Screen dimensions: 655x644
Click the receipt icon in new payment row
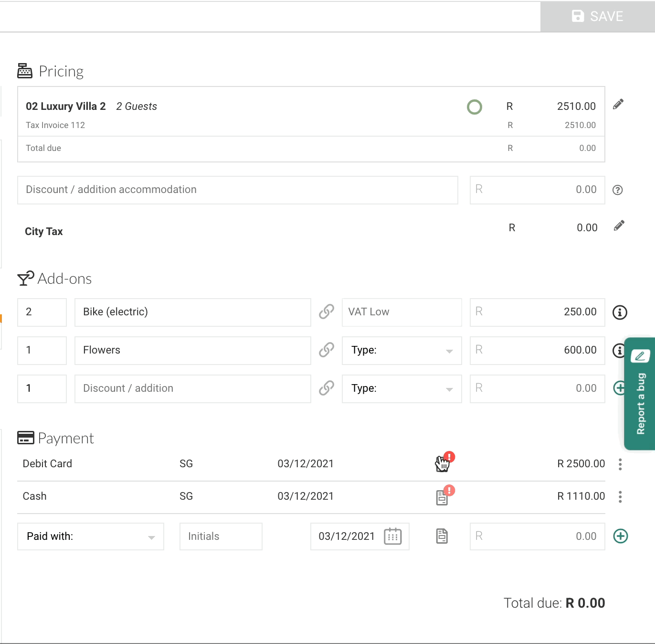(x=442, y=536)
